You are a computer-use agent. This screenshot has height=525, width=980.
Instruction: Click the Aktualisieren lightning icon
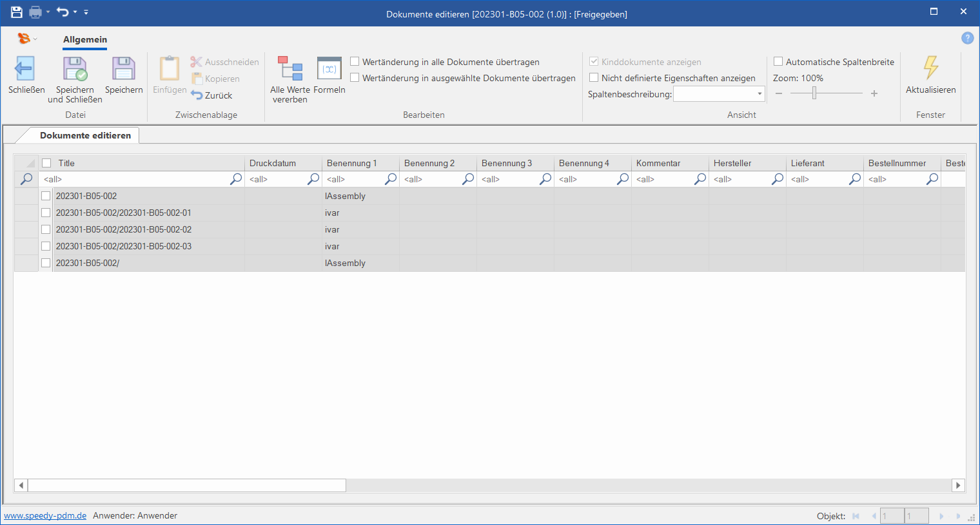point(930,68)
